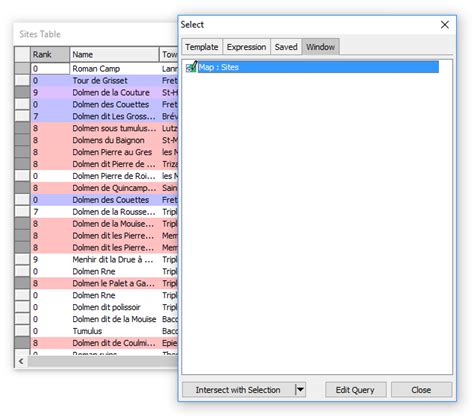Click Dolmen le Palet a Ga... cell
This screenshot has height=419, width=474.
(114, 284)
